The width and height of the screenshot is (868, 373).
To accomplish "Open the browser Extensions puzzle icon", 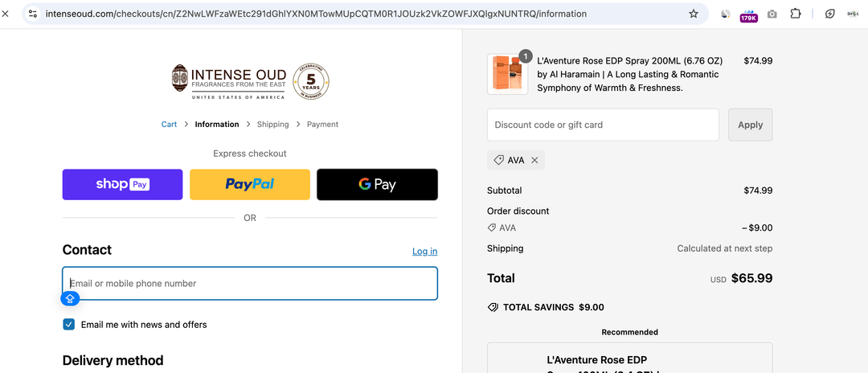I will pyautogui.click(x=796, y=14).
